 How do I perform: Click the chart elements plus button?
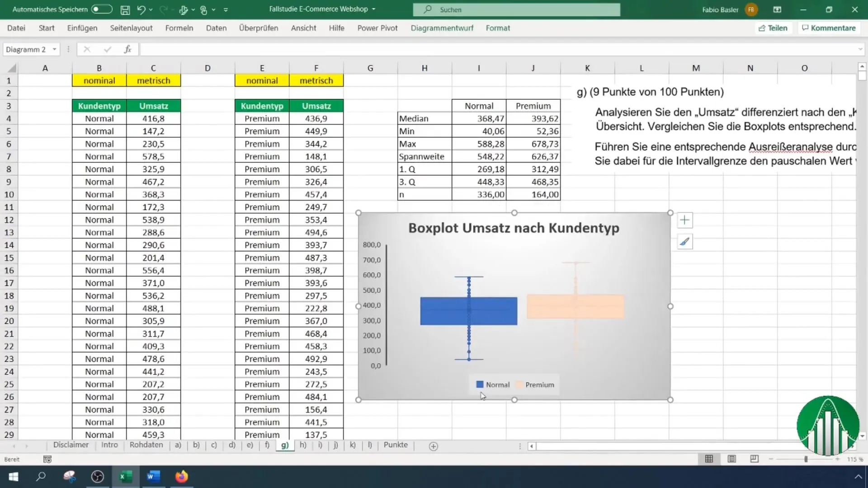685,221
